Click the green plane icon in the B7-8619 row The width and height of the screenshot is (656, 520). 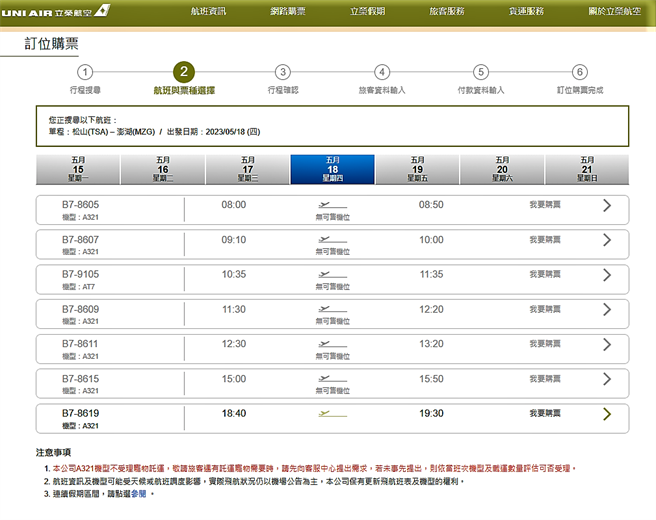(333, 414)
